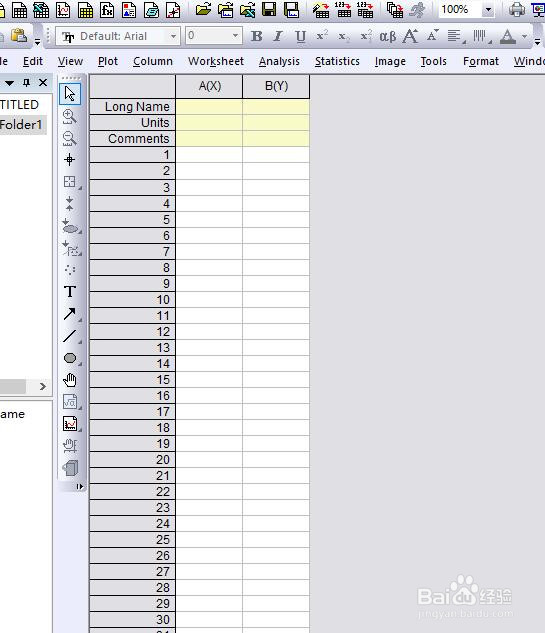Open the text alignment dropdown

click(456, 36)
